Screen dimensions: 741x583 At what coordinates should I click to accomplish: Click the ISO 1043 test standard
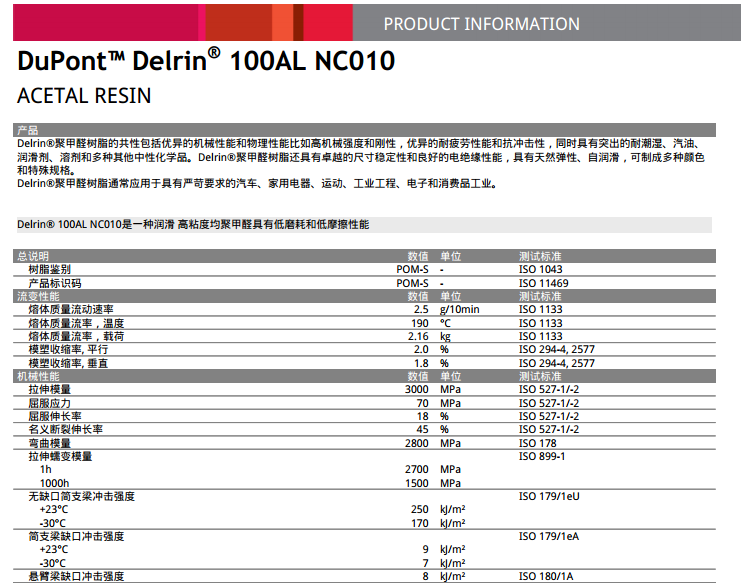coord(541,269)
